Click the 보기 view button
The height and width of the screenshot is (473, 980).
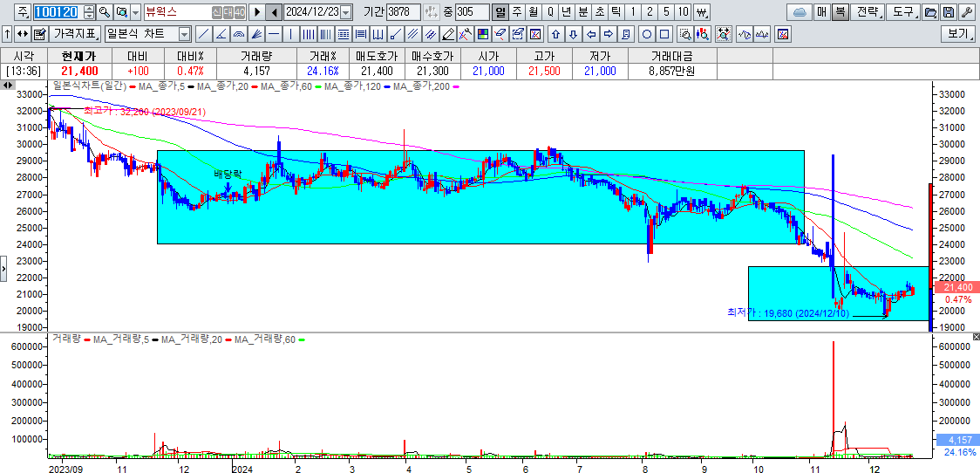958,35
